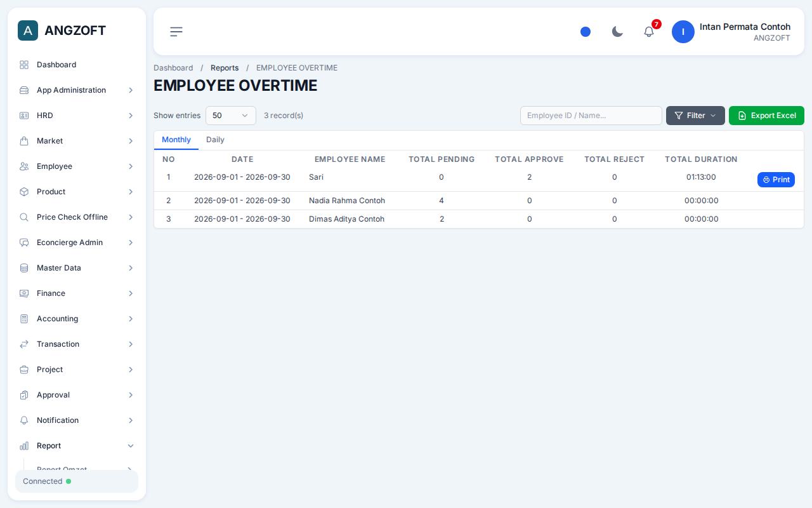Open the Filter dropdown button
812x508 pixels.
pyautogui.click(x=695, y=116)
